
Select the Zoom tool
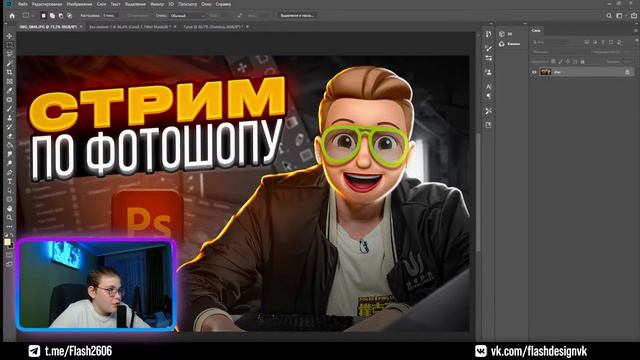9,218
